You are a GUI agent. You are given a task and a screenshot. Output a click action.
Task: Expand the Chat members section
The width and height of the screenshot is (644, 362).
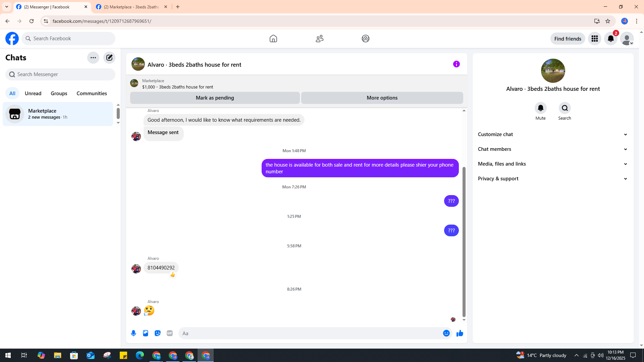553,149
